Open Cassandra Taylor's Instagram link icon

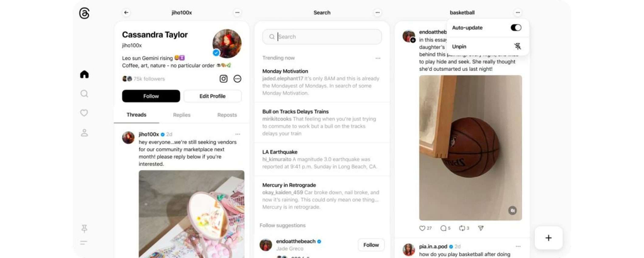click(224, 79)
